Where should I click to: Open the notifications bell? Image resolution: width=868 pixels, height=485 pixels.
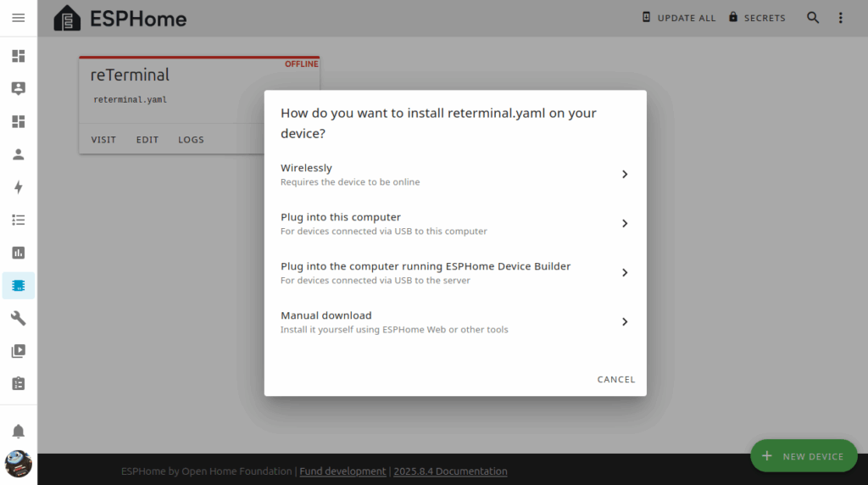[19, 432]
